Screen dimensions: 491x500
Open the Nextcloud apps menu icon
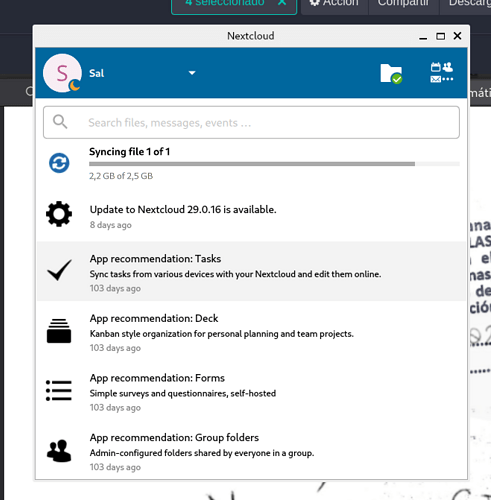point(442,73)
